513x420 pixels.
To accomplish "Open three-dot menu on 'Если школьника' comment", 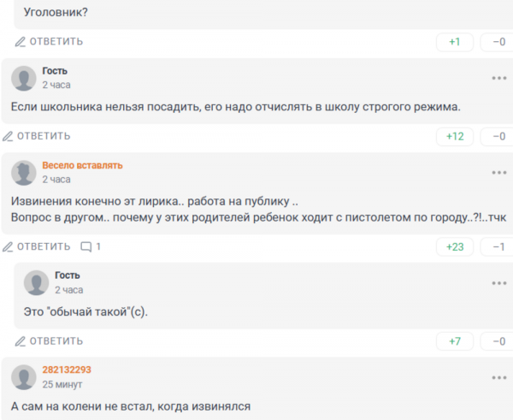I will pyautogui.click(x=499, y=78).
